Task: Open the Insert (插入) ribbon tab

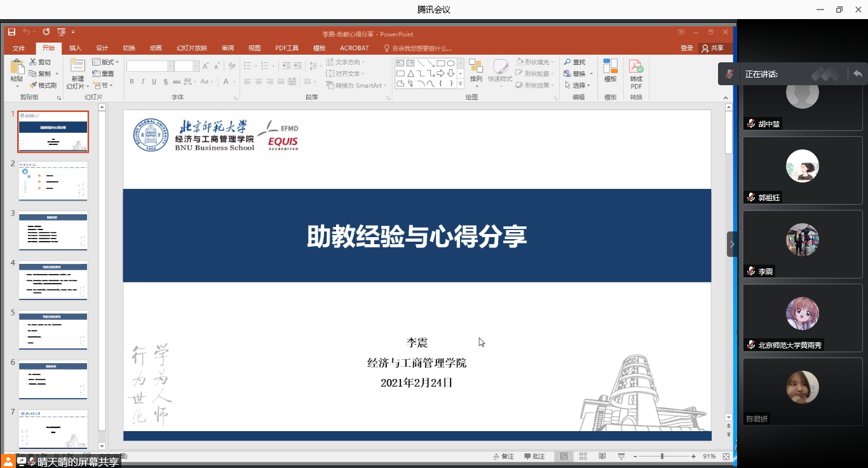Action: point(75,48)
